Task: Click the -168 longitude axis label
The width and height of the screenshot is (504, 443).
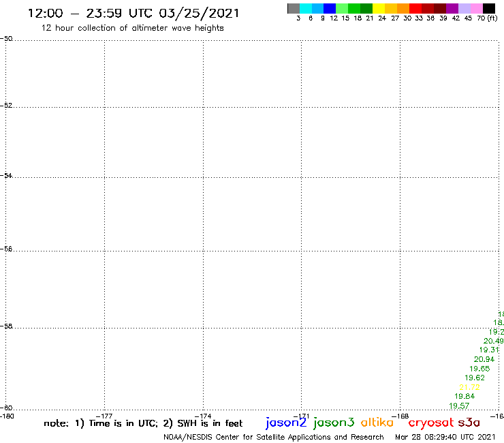Action: click(x=400, y=416)
